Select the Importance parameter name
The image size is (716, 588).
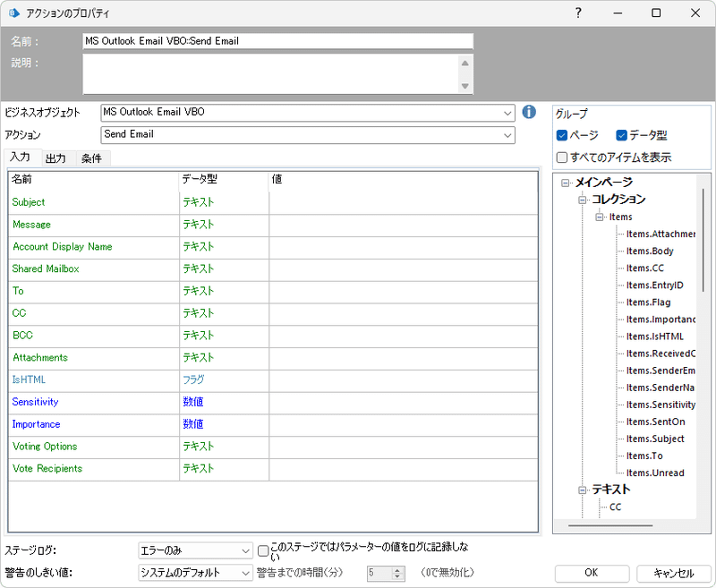pos(36,424)
